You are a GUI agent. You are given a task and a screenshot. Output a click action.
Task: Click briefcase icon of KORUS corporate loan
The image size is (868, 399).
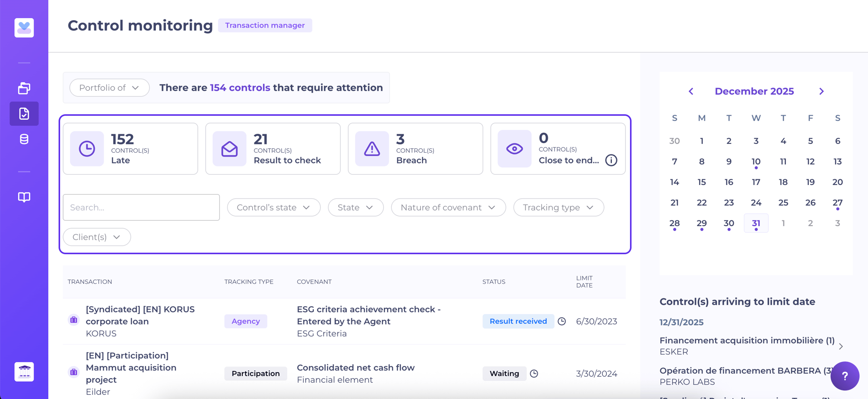pos(74,320)
